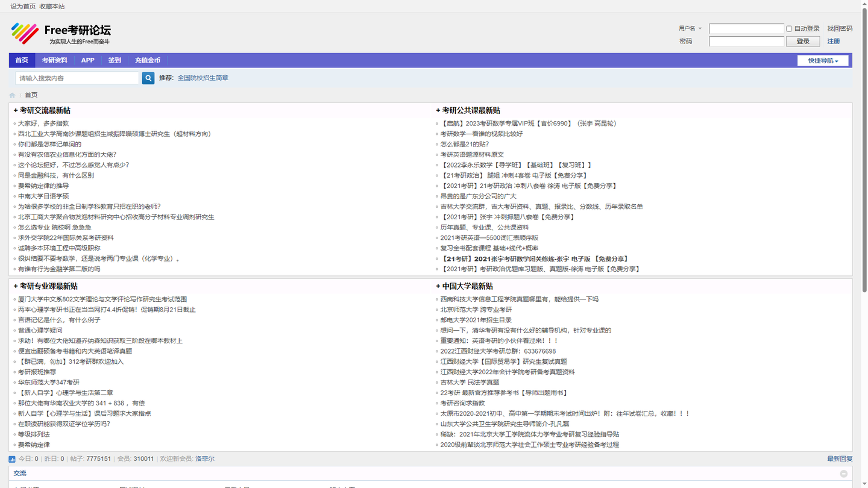868x488 pixels.
Task: Open the 考研资料 navigation tab
Action: pyautogui.click(x=54, y=60)
